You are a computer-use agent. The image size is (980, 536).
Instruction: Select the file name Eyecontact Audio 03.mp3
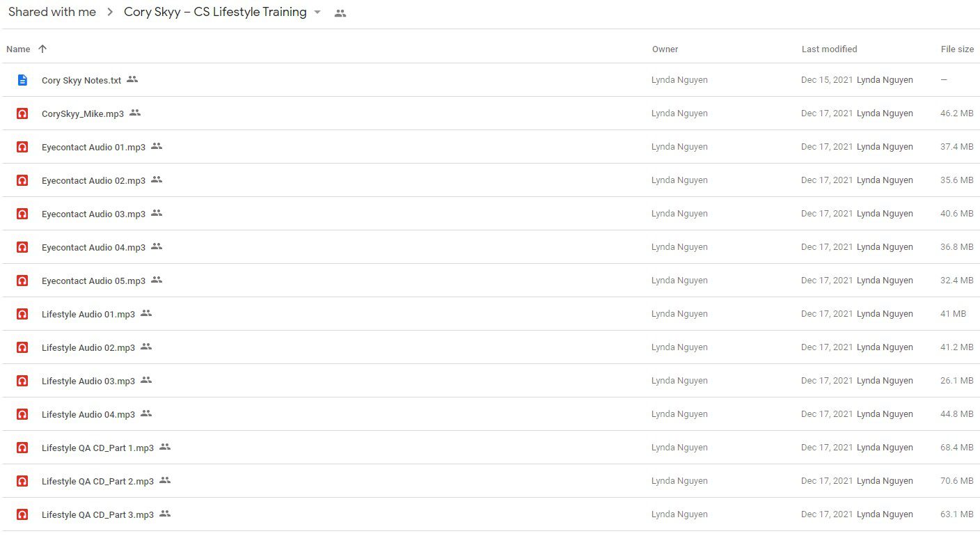(93, 214)
